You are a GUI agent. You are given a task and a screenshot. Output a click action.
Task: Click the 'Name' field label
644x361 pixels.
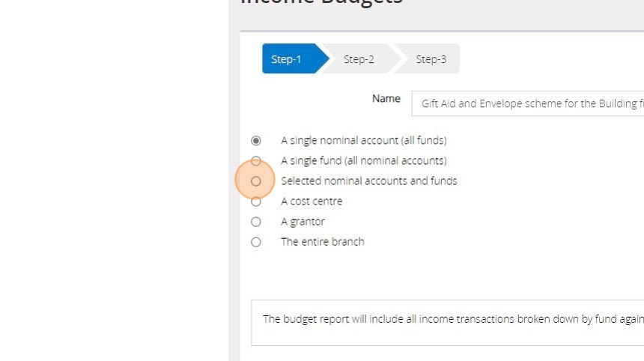pos(386,98)
